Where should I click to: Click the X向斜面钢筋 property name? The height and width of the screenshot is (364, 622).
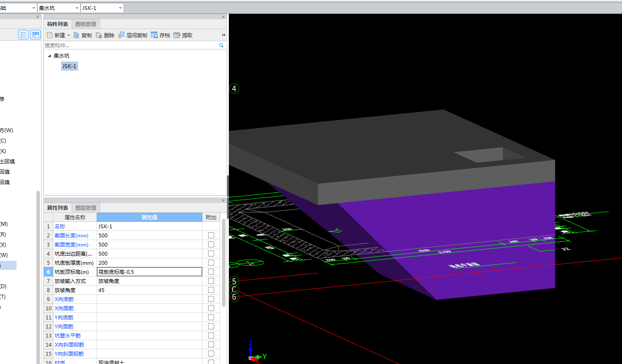click(69, 344)
